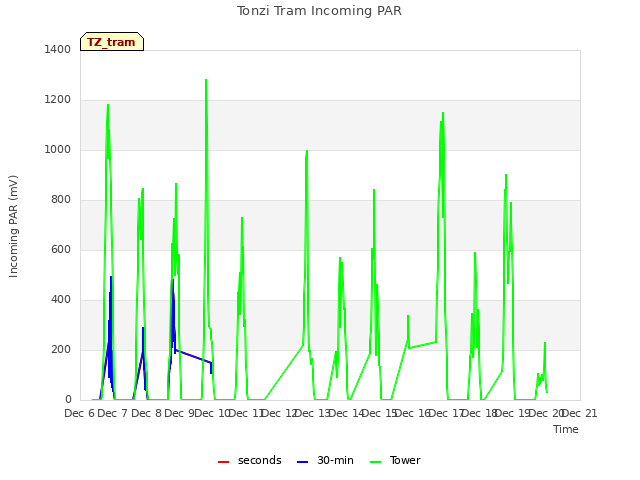Click the 1000 y-axis tick label

[x=58, y=150]
